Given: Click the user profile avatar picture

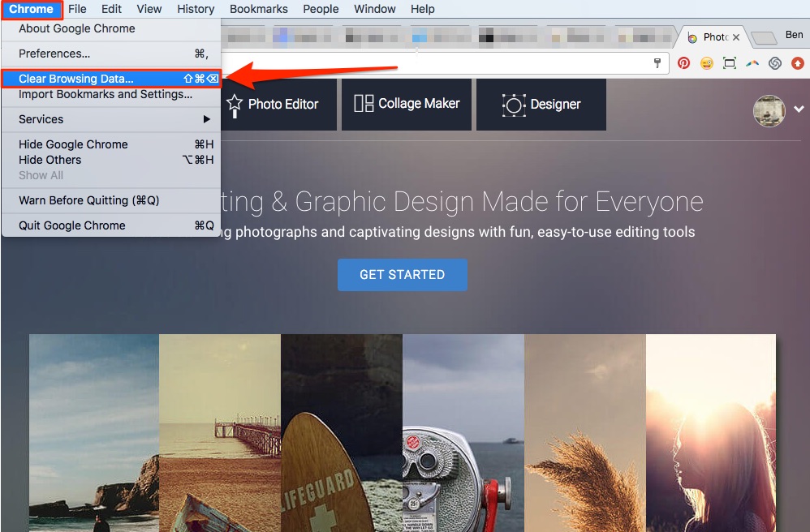Looking at the screenshot, I should coord(769,110).
